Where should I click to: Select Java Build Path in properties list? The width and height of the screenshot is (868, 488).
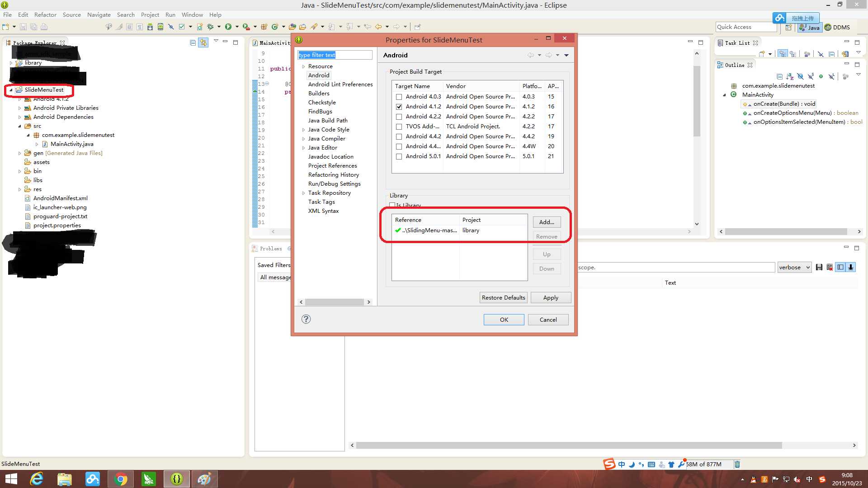(x=328, y=121)
